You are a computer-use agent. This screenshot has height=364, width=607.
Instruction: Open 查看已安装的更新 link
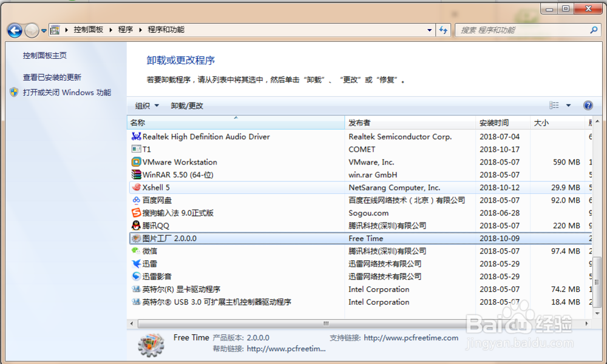(52, 78)
